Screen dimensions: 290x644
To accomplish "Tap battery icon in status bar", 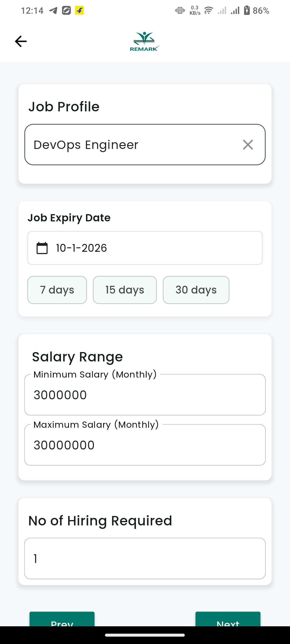I will (247, 10).
